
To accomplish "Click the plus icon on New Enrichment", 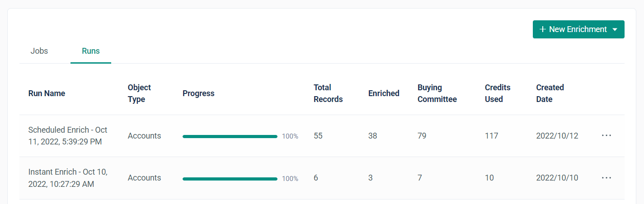I will [x=543, y=29].
